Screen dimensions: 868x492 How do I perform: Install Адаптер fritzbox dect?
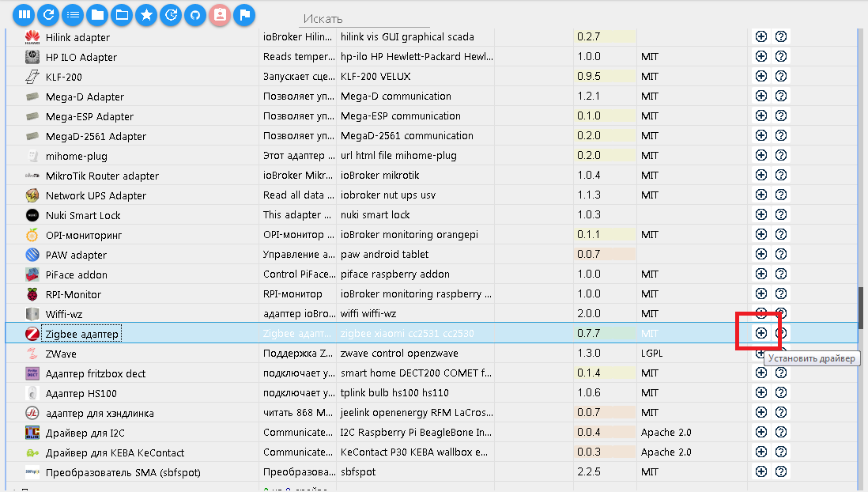click(x=761, y=373)
